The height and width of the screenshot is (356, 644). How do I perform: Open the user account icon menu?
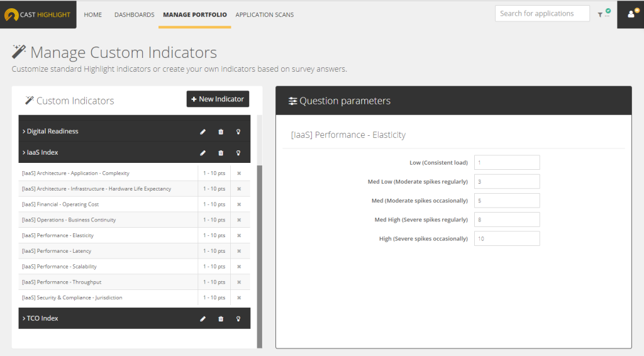coord(631,14)
